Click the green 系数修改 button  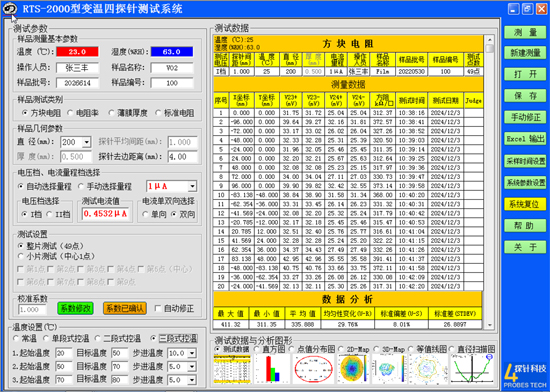click(75, 309)
